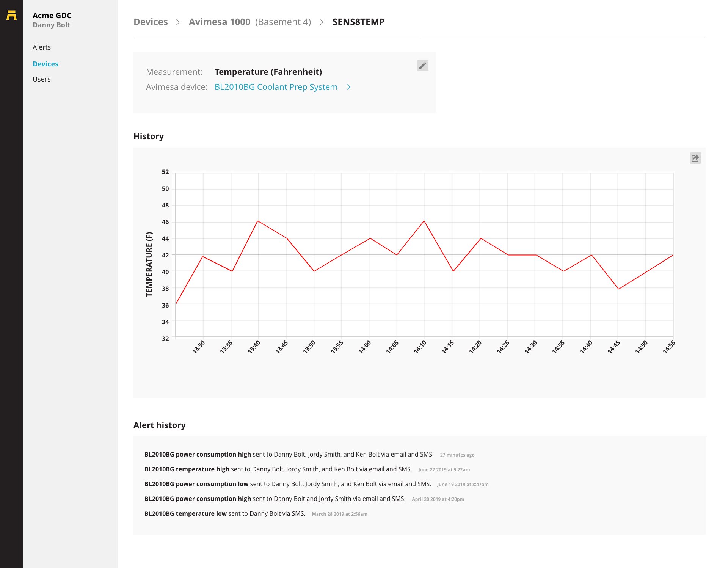Open Alerts in the sidebar
Screen dimensions: 728x568
42,47
